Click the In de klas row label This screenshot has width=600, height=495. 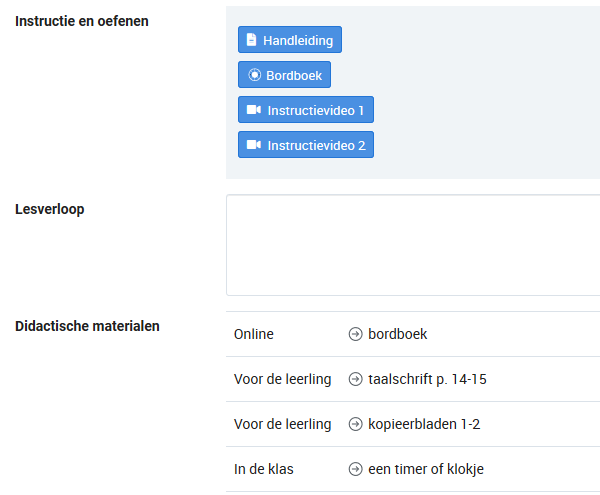coord(264,469)
